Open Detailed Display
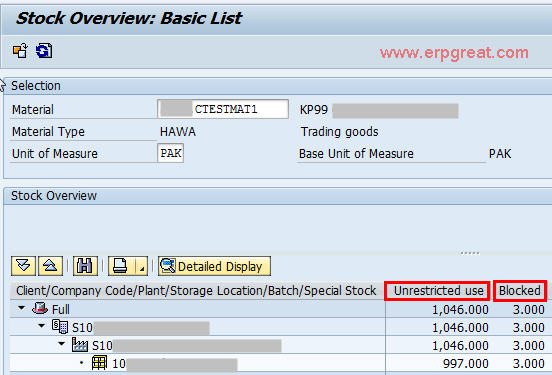This screenshot has height=375, width=552. pyautogui.click(x=214, y=266)
